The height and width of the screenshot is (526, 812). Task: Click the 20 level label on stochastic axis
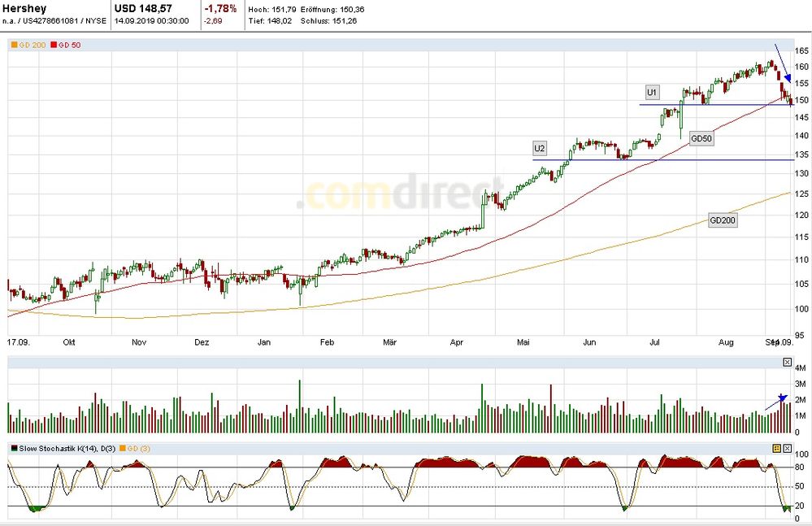[x=800, y=506]
